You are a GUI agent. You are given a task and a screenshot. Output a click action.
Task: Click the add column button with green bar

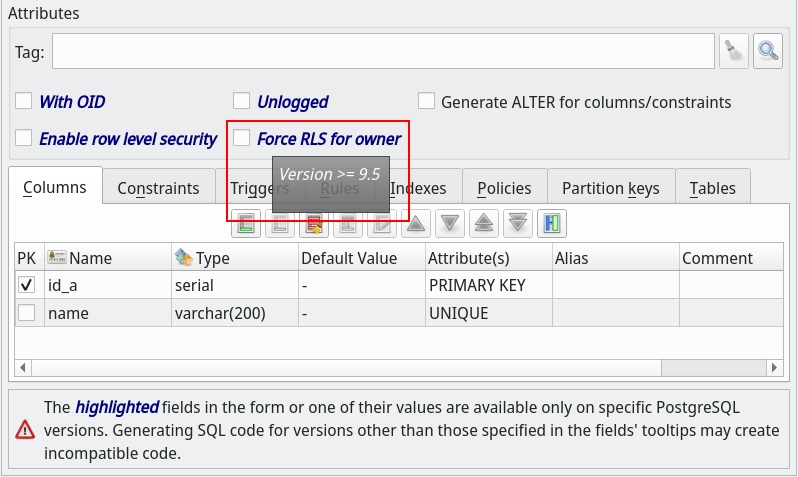(x=246, y=223)
